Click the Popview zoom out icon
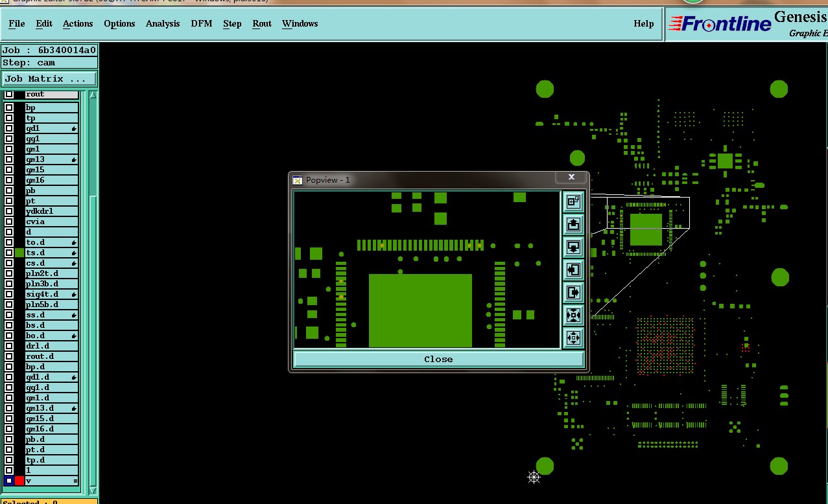 click(573, 338)
